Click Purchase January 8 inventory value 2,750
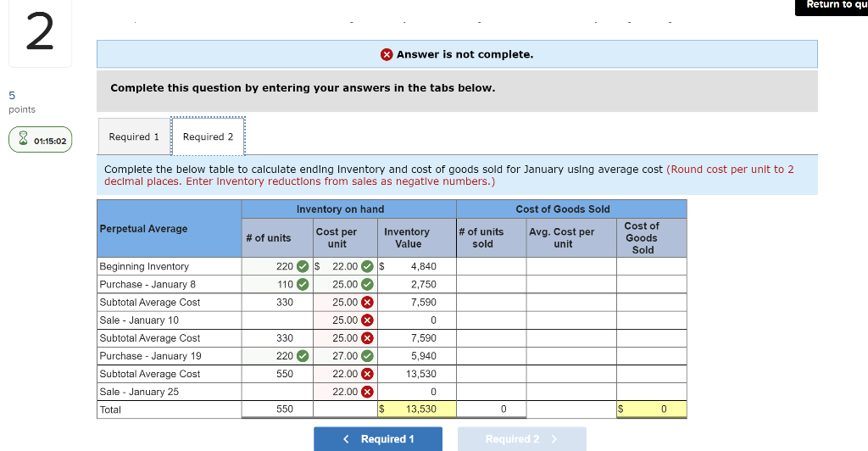 pos(417,285)
